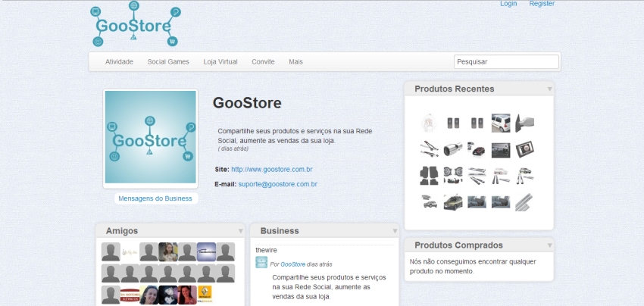This screenshot has height=306, width=644.
Task: Open the Mais menu item
Action: [295, 62]
